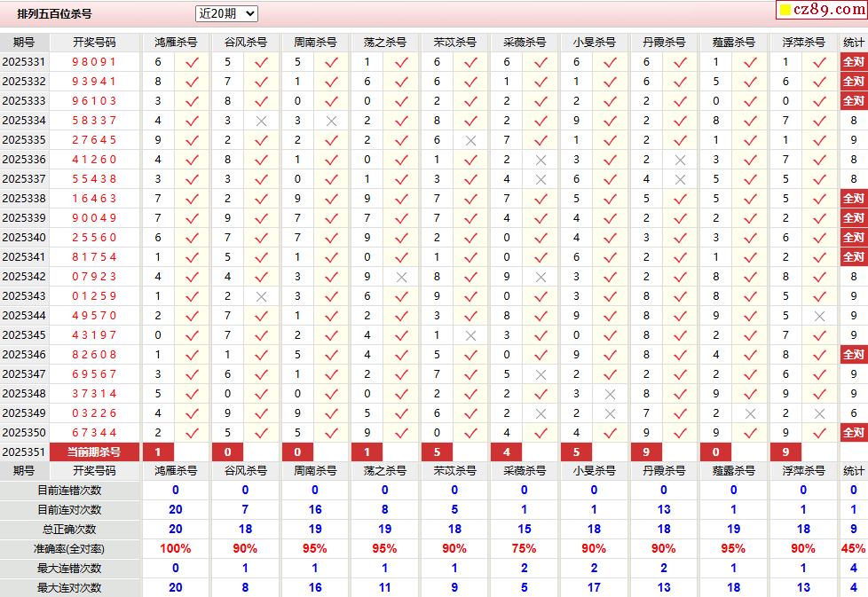868x597 pixels.
Task: Click the 全对 badge in row 2025346
Action: coord(853,355)
